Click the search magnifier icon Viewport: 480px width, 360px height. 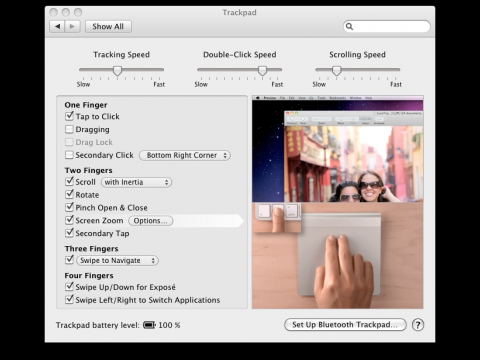point(349,26)
